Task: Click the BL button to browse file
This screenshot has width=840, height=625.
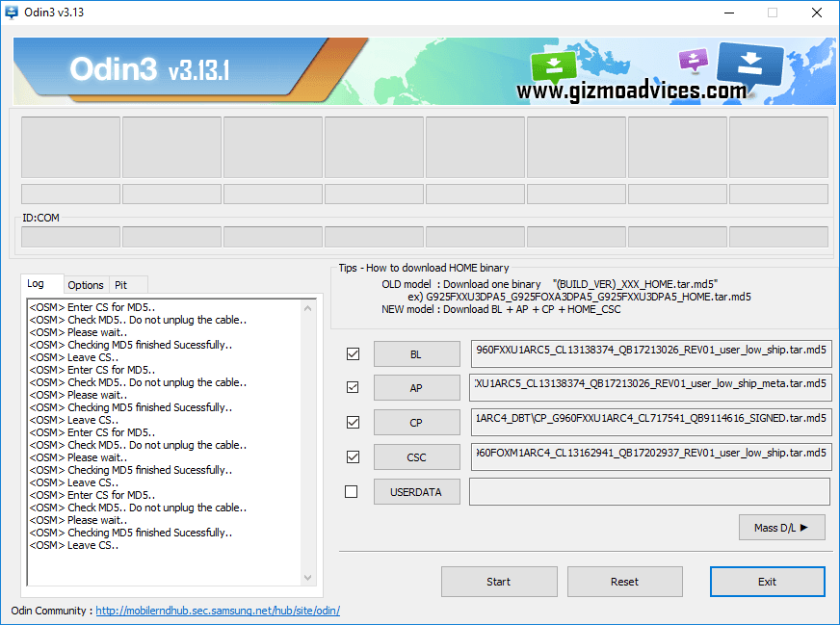Action: pos(416,354)
